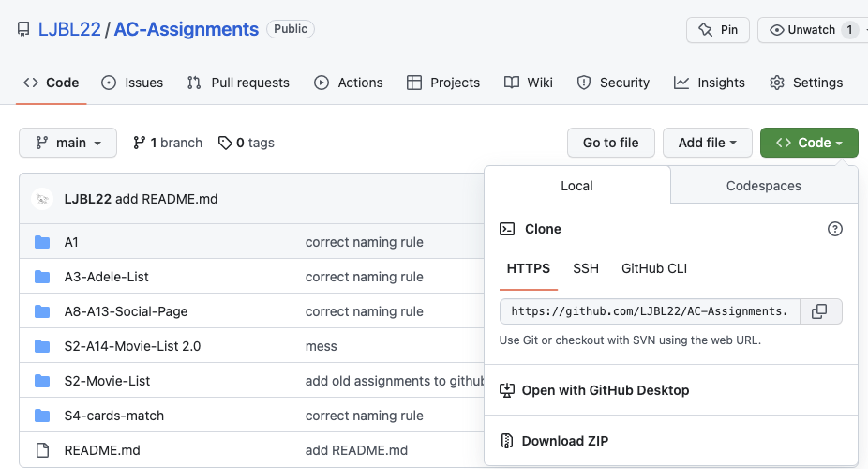Click the Wiki book icon

[x=512, y=83]
